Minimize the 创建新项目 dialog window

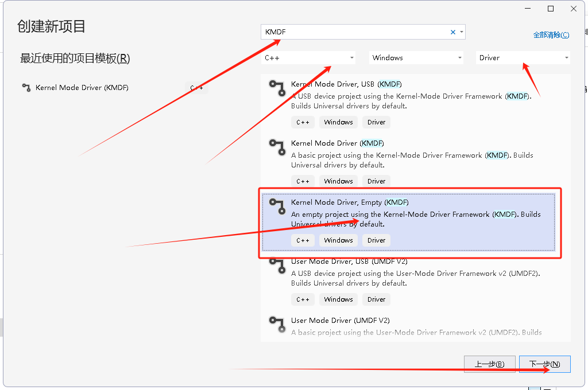click(528, 9)
